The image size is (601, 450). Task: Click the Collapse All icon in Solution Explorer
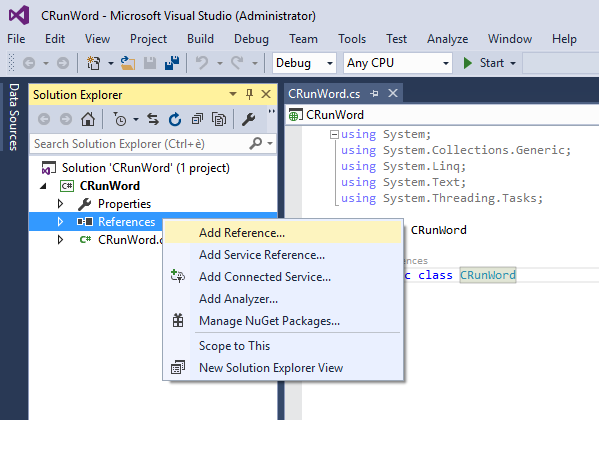(x=197, y=120)
